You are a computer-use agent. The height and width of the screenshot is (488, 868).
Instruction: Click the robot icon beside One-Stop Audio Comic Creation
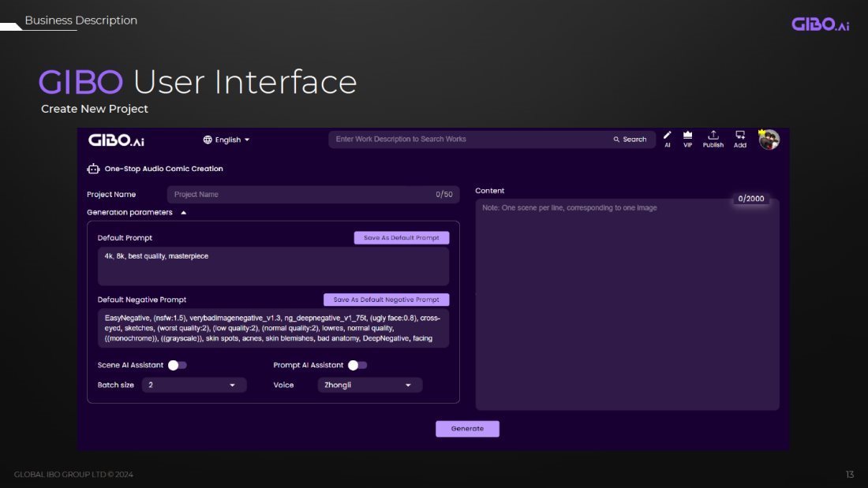tap(94, 169)
